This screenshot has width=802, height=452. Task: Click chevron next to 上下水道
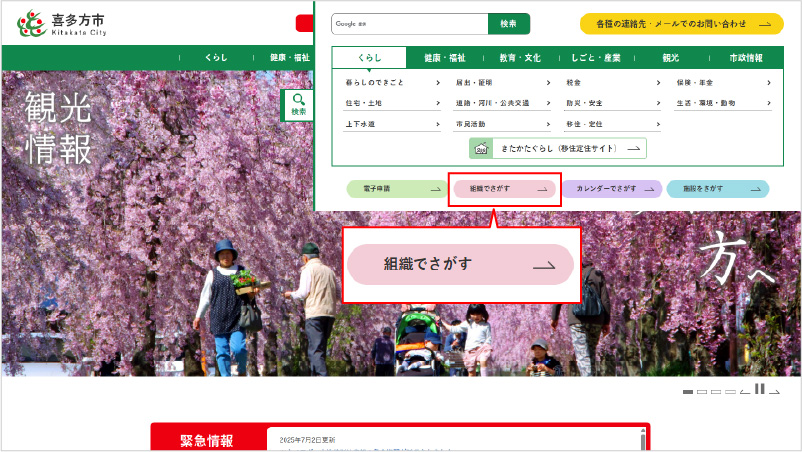(x=438, y=124)
